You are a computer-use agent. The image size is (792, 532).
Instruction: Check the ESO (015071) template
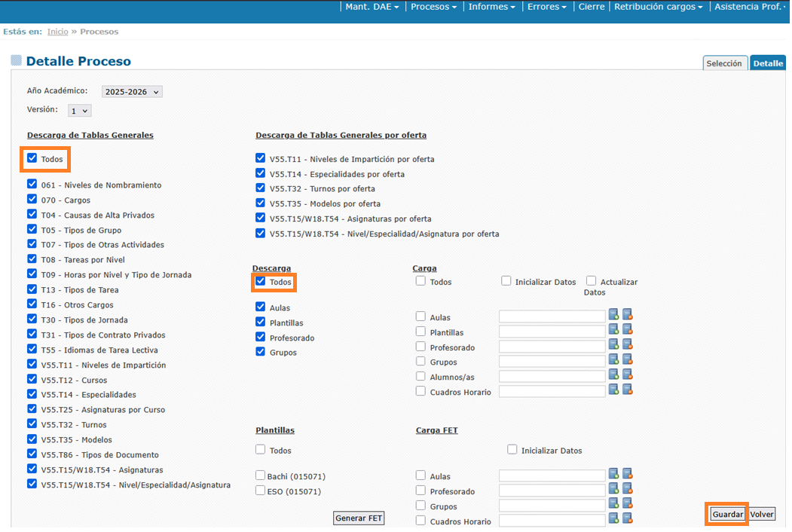point(261,491)
